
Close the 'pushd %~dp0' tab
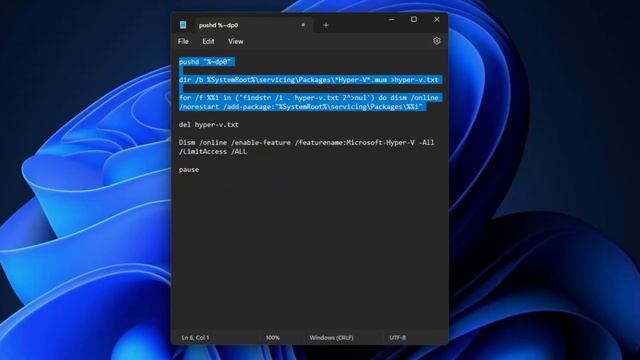click(303, 25)
